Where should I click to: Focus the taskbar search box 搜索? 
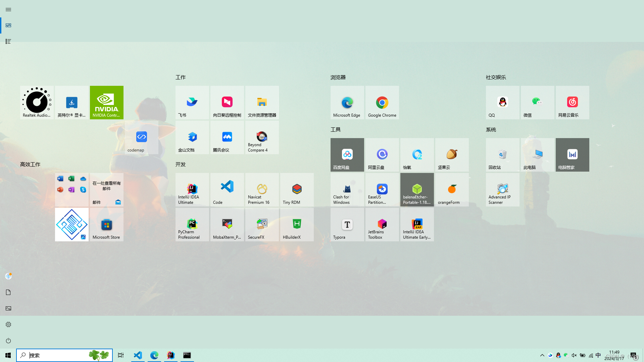pyautogui.click(x=64, y=355)
